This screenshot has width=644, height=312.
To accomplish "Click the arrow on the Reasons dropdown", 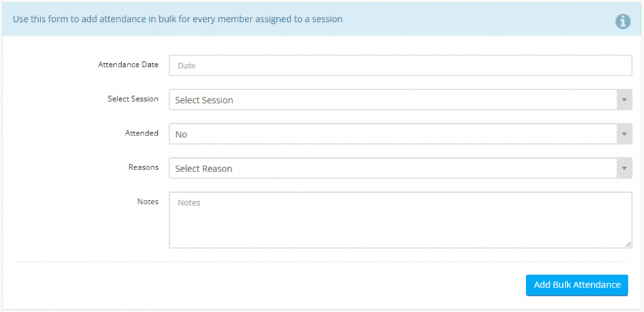I will (x=624, y=168).
